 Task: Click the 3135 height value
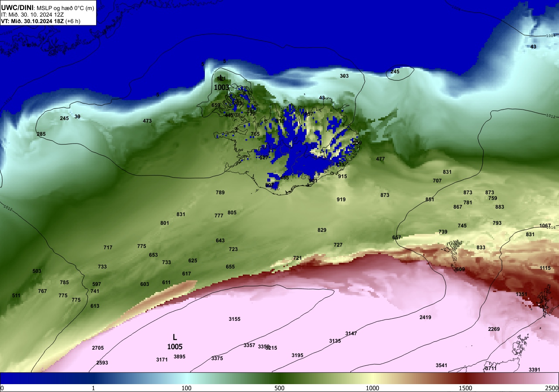coord(335,341)
